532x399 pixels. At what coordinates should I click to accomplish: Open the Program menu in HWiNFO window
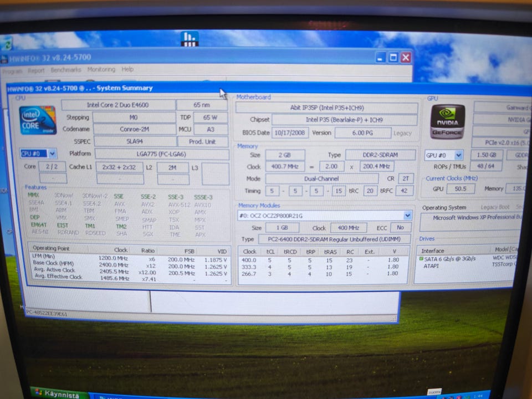[12, 71]
